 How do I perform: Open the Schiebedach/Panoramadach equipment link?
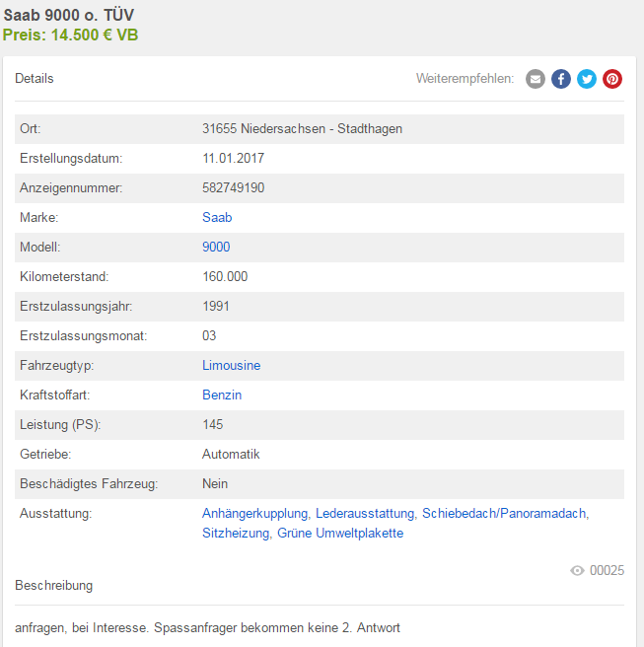coord(504,513)
